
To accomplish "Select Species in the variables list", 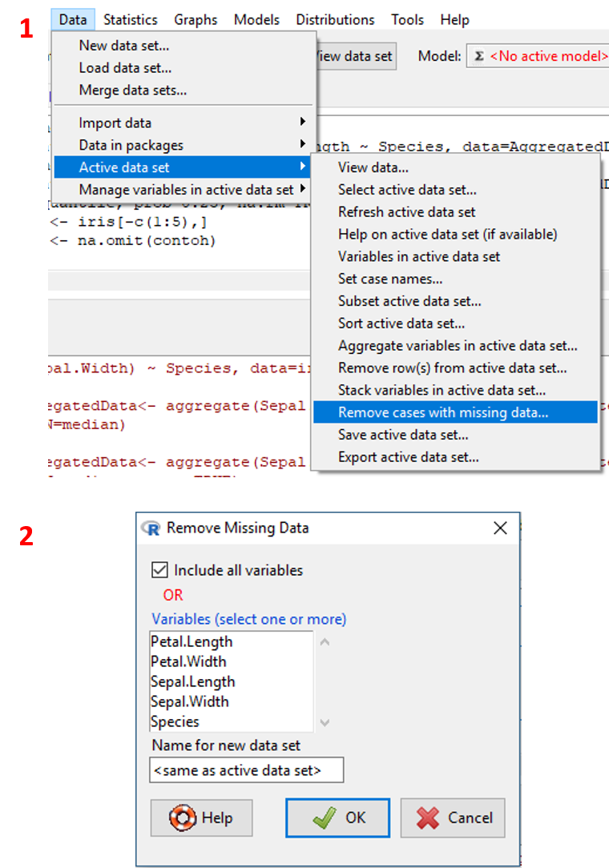I will click(x=175, y=721).
